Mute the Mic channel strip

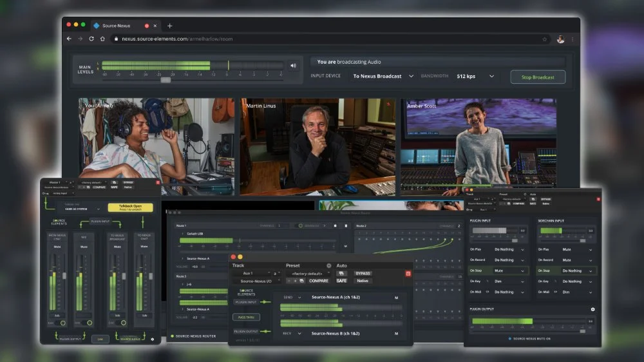(x=84, y=247)
